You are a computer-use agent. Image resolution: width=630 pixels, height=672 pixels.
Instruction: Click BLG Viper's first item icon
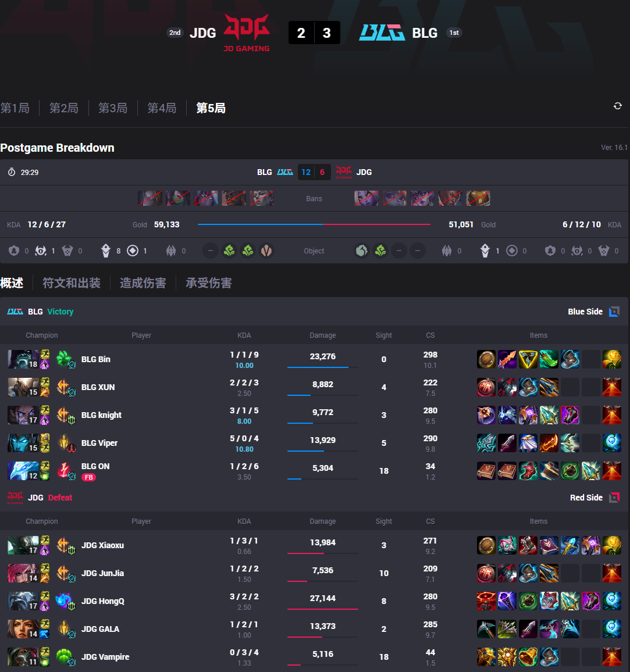pos(486,443)
